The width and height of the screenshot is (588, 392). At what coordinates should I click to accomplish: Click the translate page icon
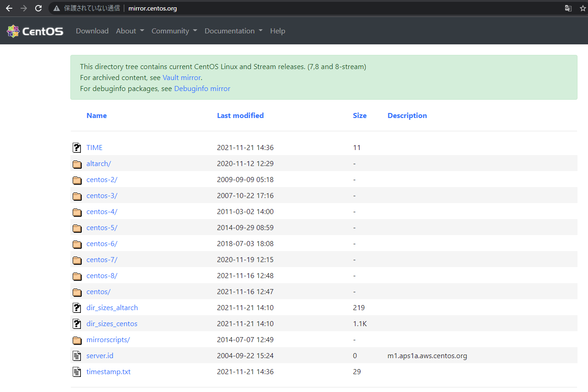coord(568,8)
